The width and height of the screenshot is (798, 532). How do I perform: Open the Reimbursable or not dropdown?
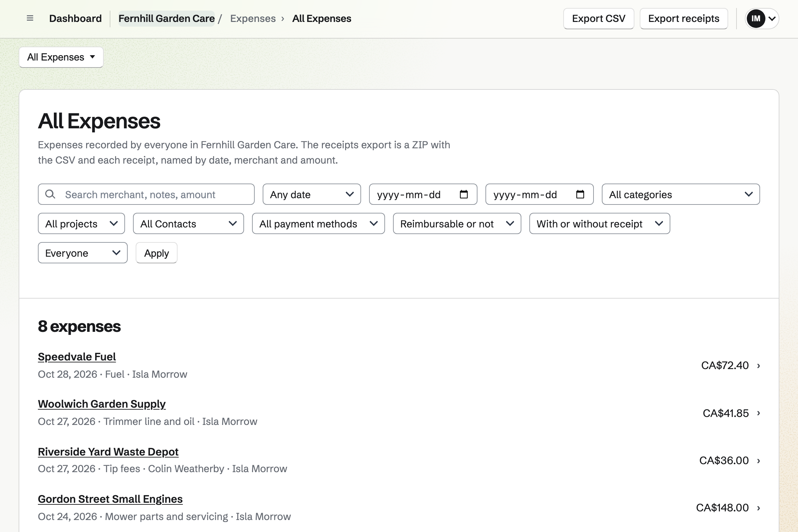click(457, 223)
